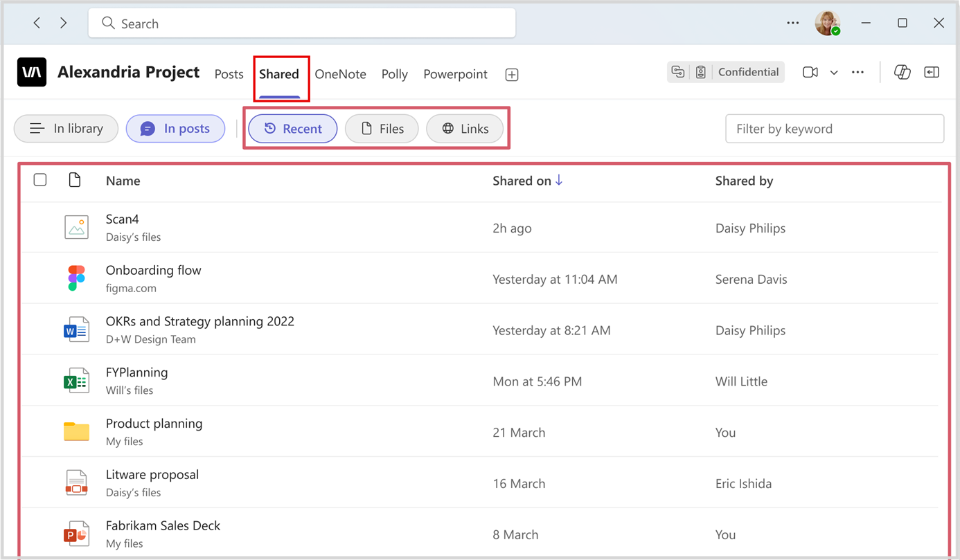Open the Scan4 image file icon

pyautogui.click(x=76, y=226)
